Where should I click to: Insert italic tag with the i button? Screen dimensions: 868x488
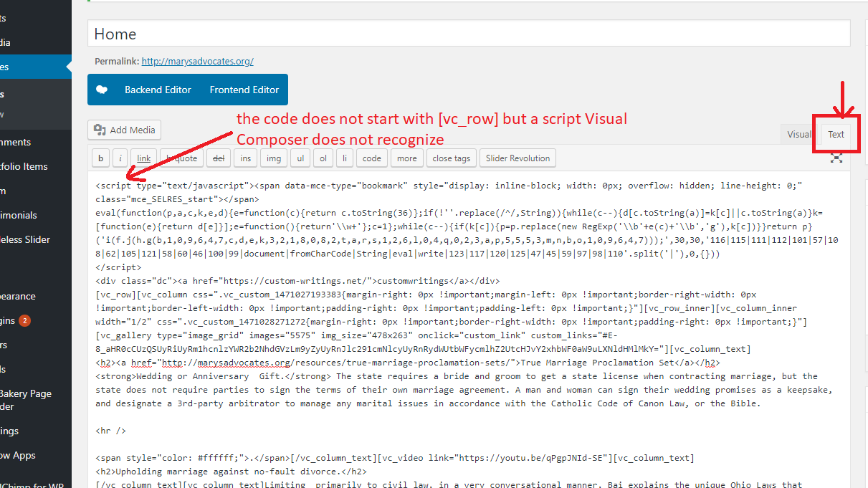click(x=121, y=158)
